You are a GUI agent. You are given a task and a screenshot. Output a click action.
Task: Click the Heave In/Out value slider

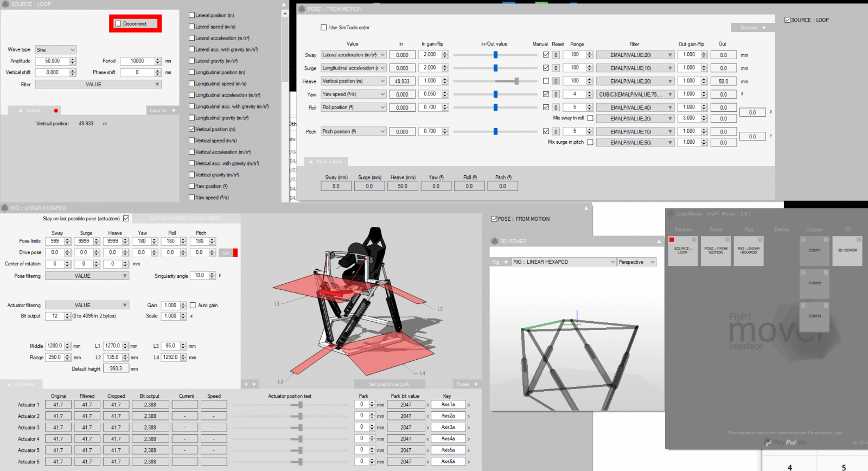pyautogui.click(x=495, y=81)
